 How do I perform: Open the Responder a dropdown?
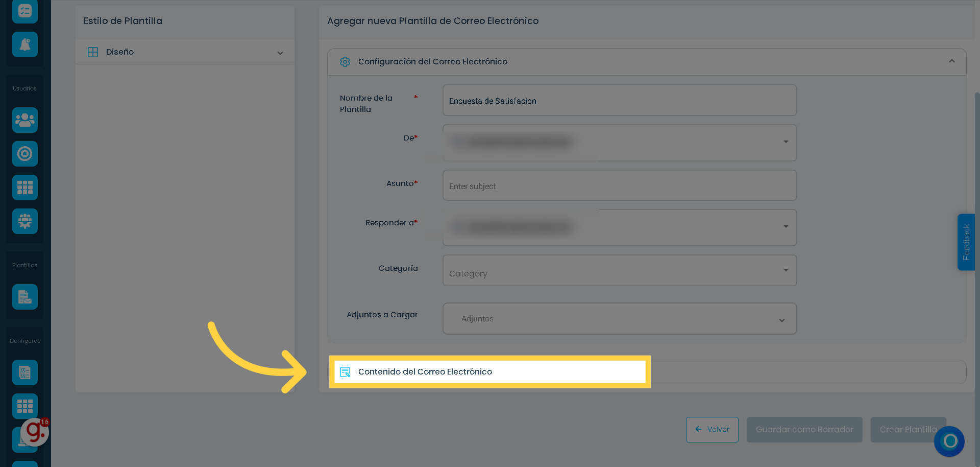coord(620,227)
